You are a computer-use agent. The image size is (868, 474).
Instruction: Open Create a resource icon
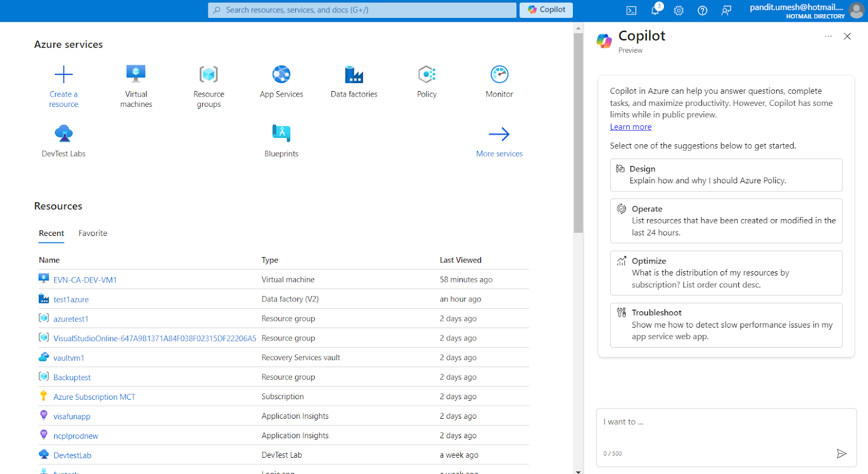[63, 74]
